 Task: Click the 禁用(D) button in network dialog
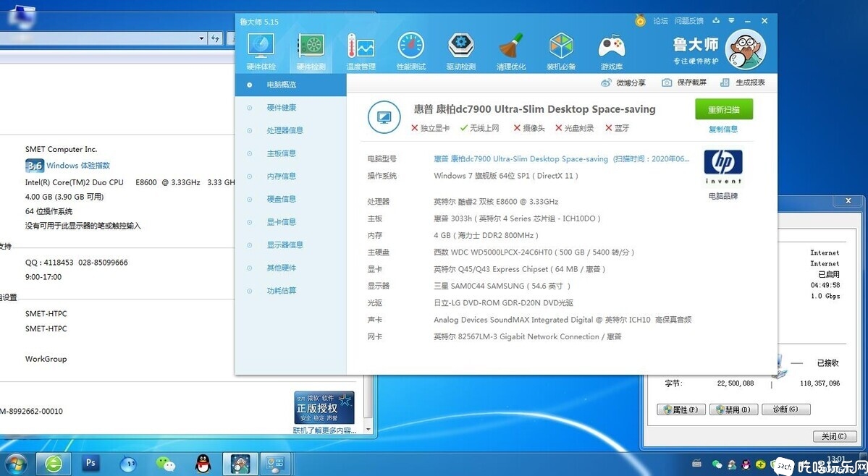click(x=733, y=409)
